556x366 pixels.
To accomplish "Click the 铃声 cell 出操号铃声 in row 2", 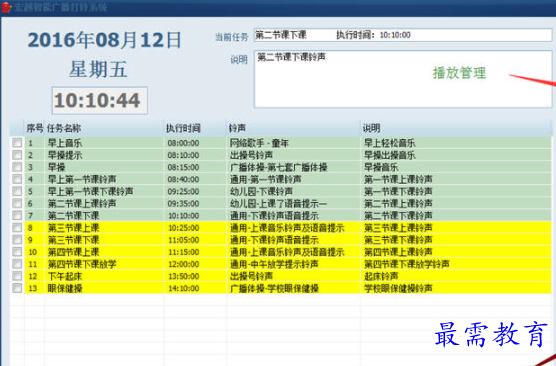I will tap(251, 155).
